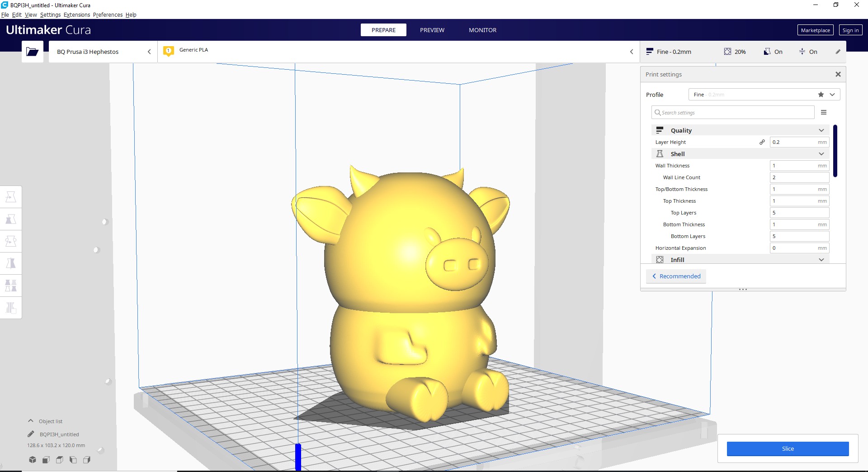
Task: Open the Edit menu
Action: pyautogui.click(x=17, y=14)
